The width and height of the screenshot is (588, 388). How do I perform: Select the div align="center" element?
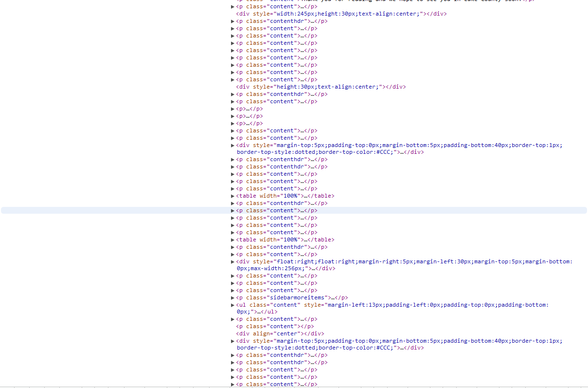click(x=280, y=333)
